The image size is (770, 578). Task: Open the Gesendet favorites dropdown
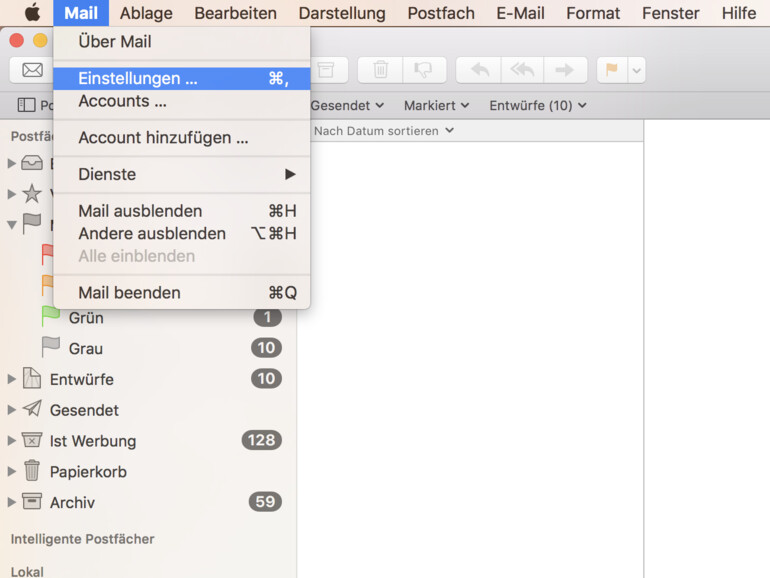tap(347, 106)
